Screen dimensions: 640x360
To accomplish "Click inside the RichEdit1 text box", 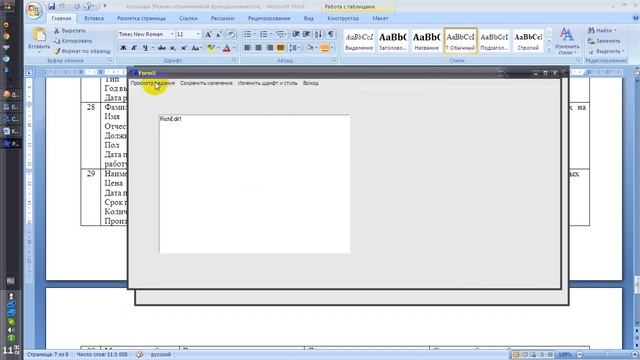I will click(254, 184).
